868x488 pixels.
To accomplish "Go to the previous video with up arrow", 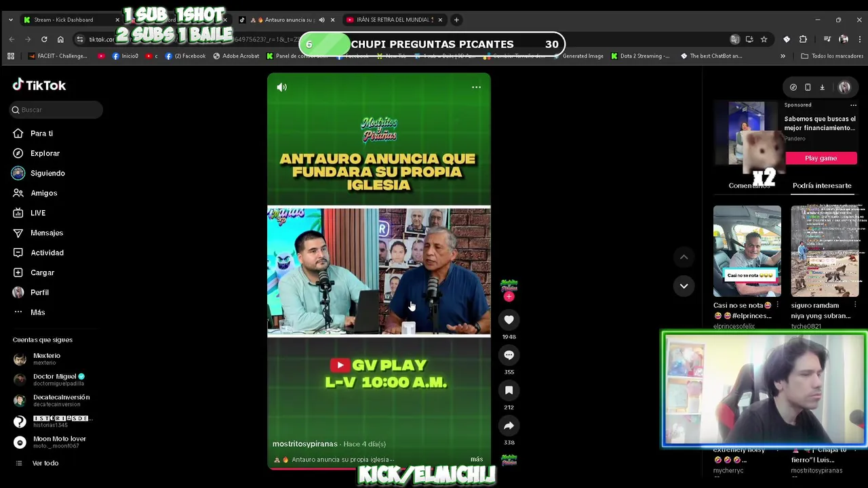I will 684,257.
